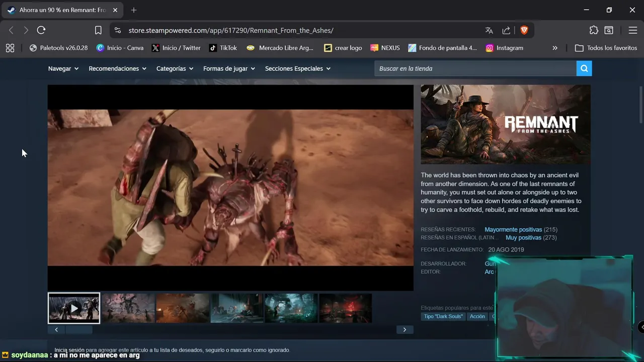644x362 pixels.
Task: Open a new browser tab
Action: tap(134, 10)
